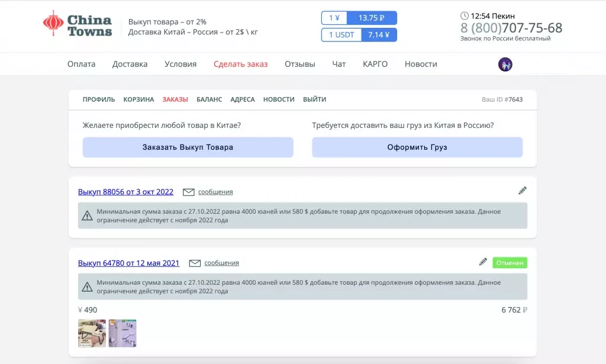Click the ¥ 490 order amount
Viewport: 606px width, 364px height.
pyautogui.click(x=88, y=310)
